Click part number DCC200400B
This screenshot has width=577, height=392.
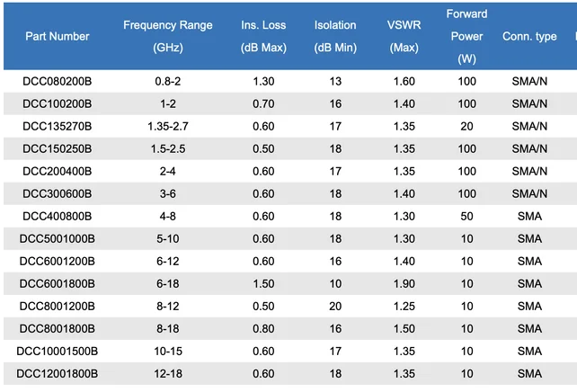(58, 172)
